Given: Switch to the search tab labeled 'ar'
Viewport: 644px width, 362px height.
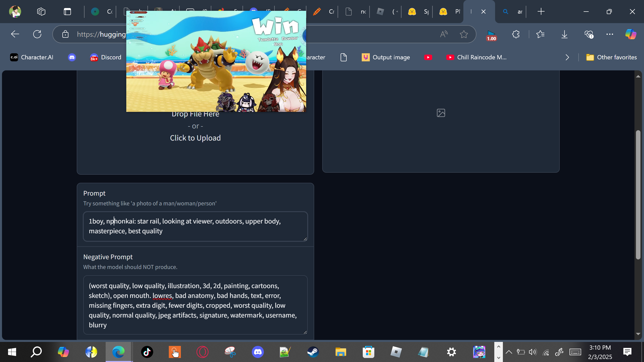Looking at the screenshot, I should tap(510, 12).
